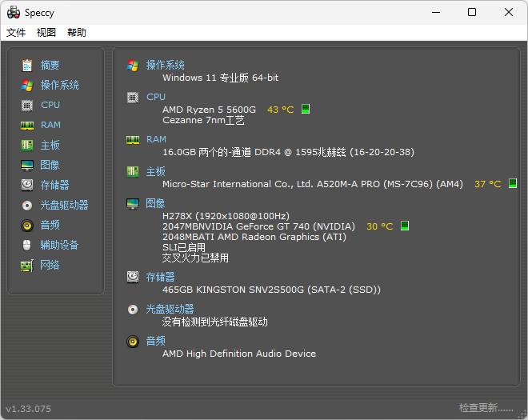Image resolution: width=528 pixels, height=420 pixels.
Task: Click the 图像 monitor icon in sidebar
Action: (27, 166)
